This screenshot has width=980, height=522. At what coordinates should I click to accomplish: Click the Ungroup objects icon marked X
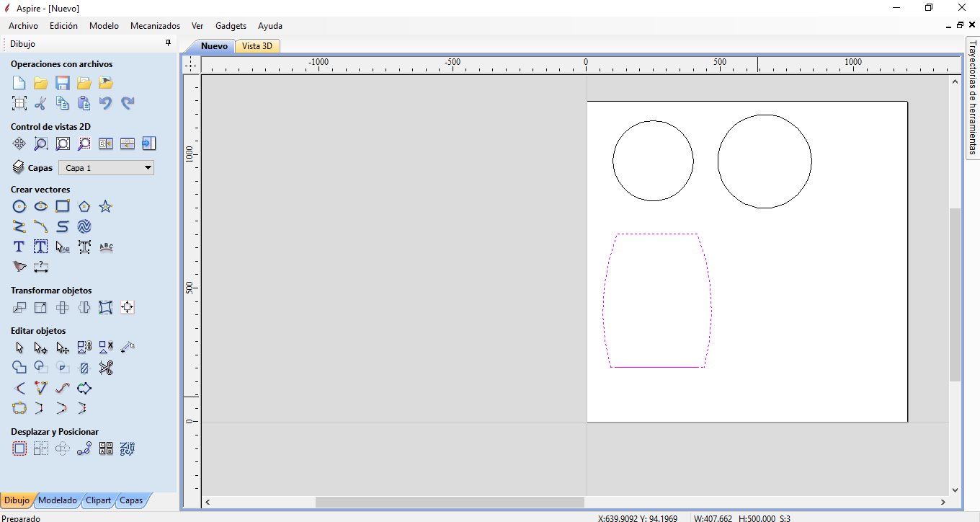106,348
